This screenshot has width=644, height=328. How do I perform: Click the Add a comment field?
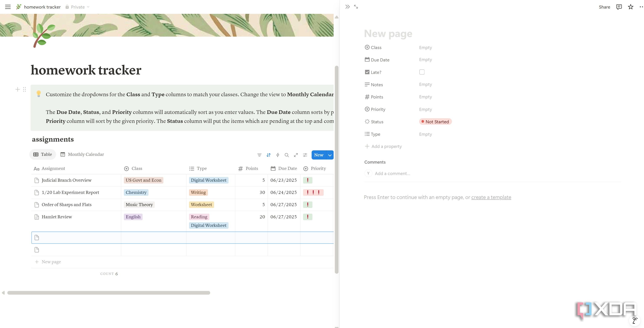click(x=392, y=173)
